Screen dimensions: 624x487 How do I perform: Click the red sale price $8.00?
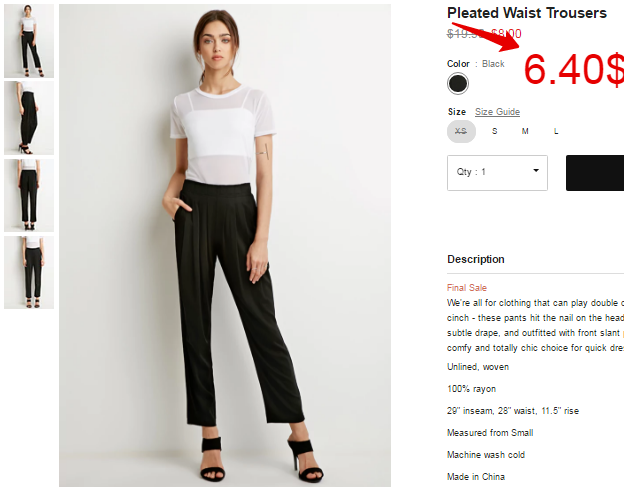pos(506,34)
